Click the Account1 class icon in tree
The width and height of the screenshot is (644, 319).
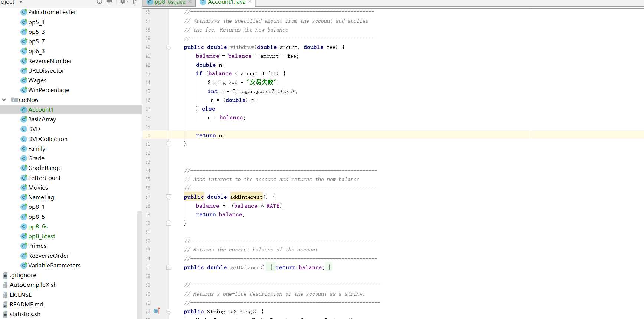click(24, 110)
